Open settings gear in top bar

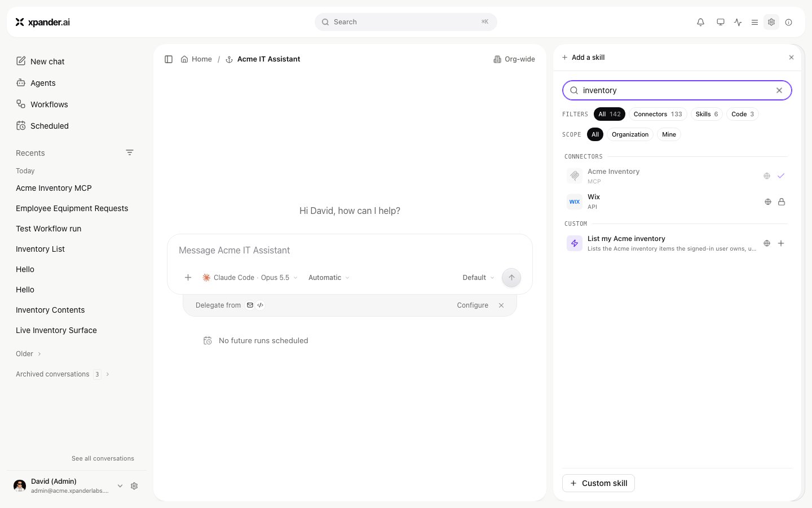point(771,22)
